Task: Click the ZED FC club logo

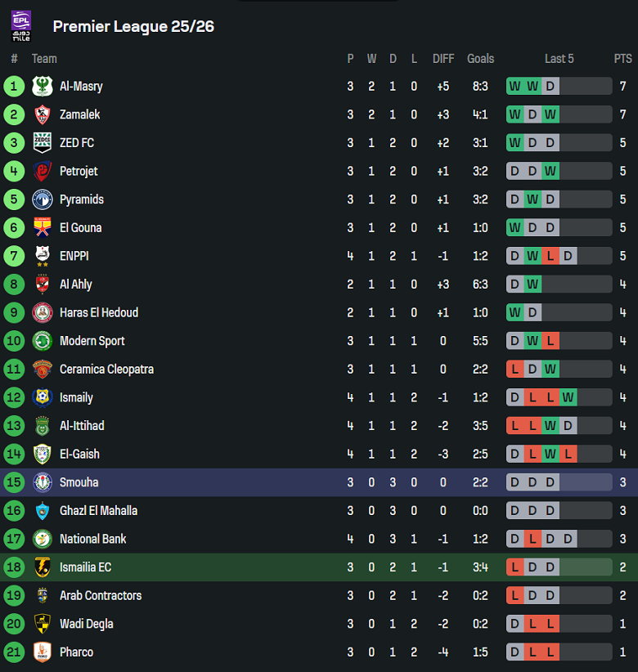Action: click(42, 143)
